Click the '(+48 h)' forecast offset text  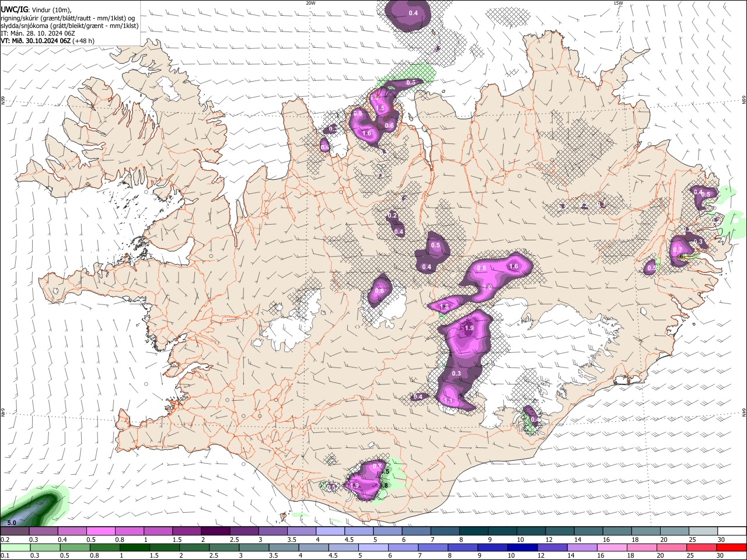coord(83,41)
